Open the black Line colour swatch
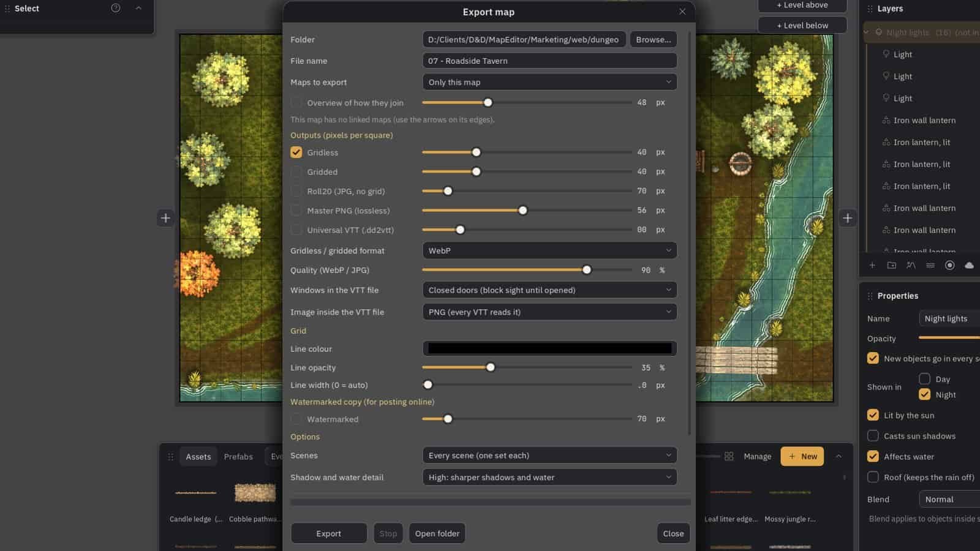The image size is (980, 551). (x=549, y=348)
